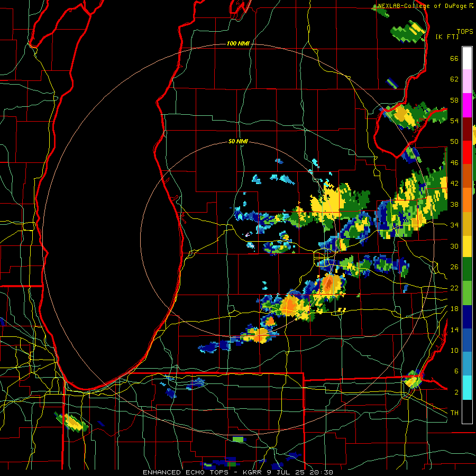Image resolution: width=476 pixels, height=476 pixels.
Task: Click the 66 legend value
Action: click(454, 59)
